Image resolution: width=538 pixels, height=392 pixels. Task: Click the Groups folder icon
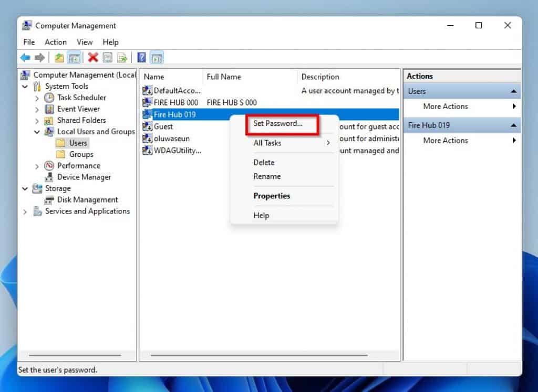(x=60, y=154)
